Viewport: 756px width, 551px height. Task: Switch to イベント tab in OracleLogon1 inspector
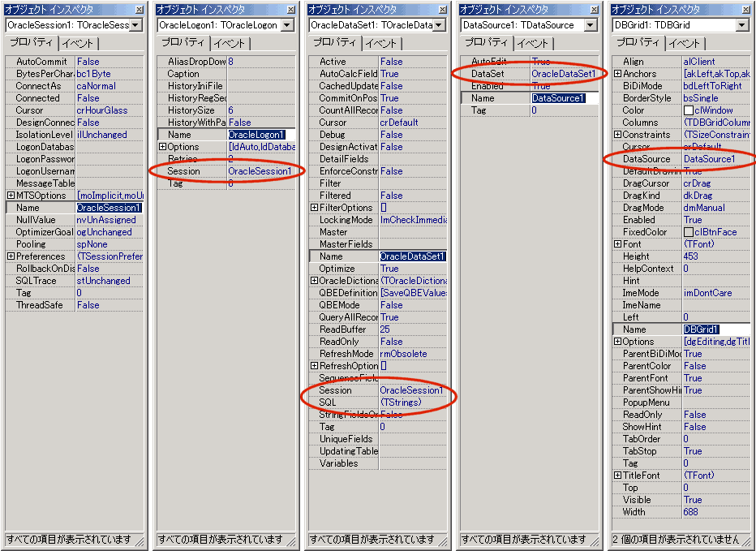pos(230,44)
